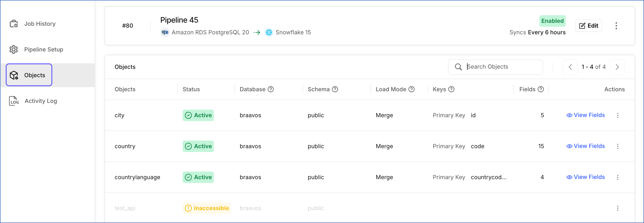
Task: Click the Status column header
Action: click(191, 89)
